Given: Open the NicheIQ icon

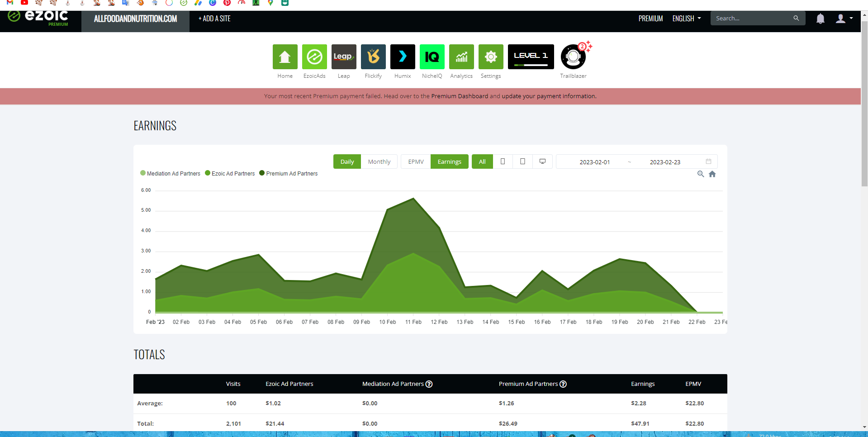Looking at the screenshot, I should 432,57.
